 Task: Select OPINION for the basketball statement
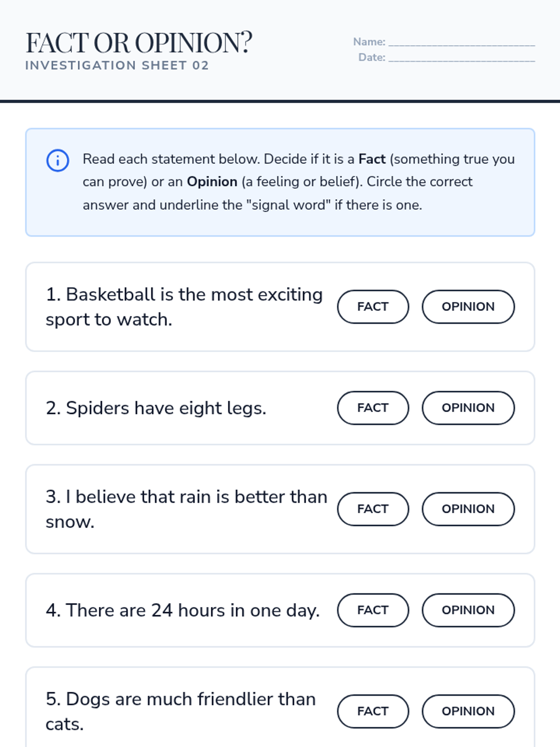(x=468, y=307)
